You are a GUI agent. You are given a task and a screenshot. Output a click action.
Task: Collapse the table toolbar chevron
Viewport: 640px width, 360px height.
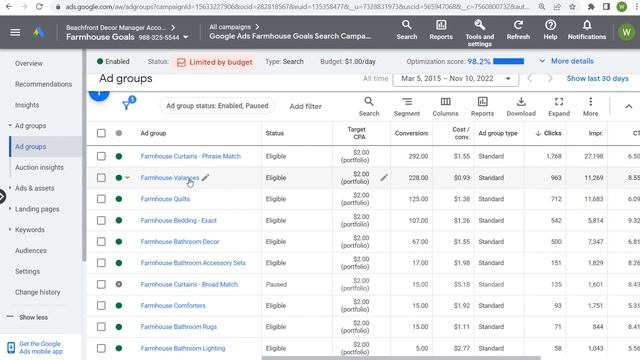click(x=629, y=107)
